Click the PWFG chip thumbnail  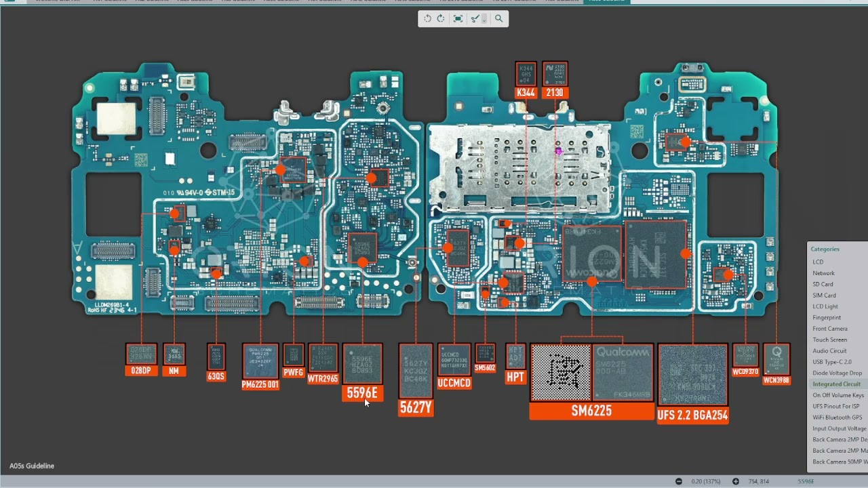click(293, 355)
